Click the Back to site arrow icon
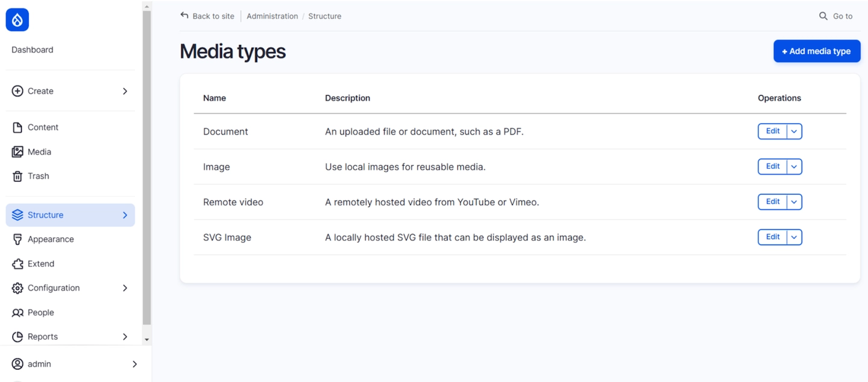 point(184,16)
